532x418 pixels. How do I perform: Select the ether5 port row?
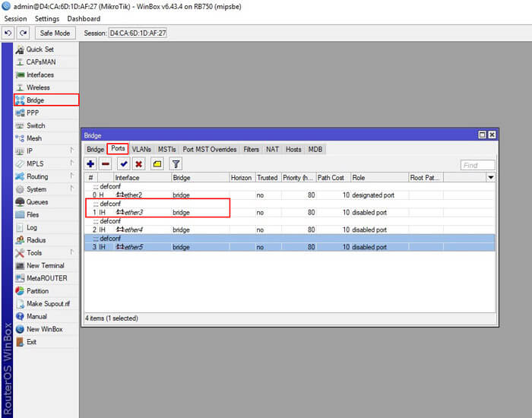(x=290, y=247)
